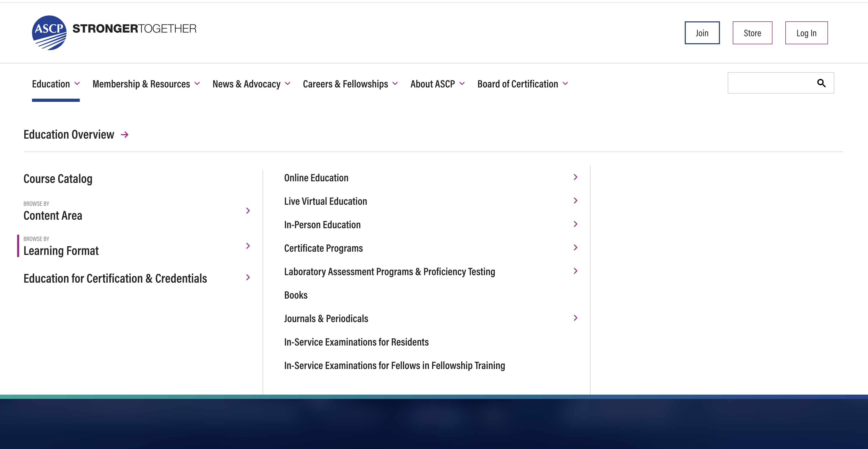The height and width of the screenshot is (449, 868).
Task: Expand Education for Certification & Credentials chevron
Action: (248, 278)
